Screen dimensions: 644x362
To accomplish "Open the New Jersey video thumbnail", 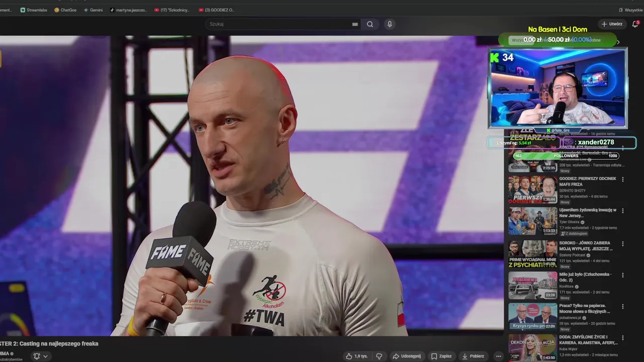I will pyautogui.click(x=533, y=221).
